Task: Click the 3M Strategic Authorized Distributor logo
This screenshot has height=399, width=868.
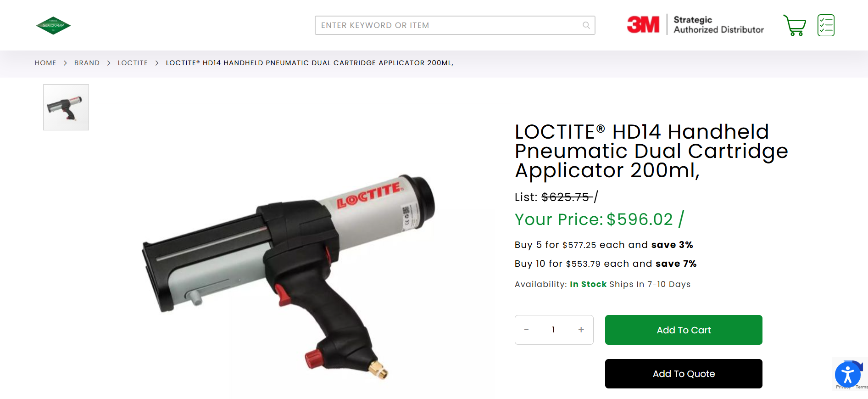Action: 695,25
